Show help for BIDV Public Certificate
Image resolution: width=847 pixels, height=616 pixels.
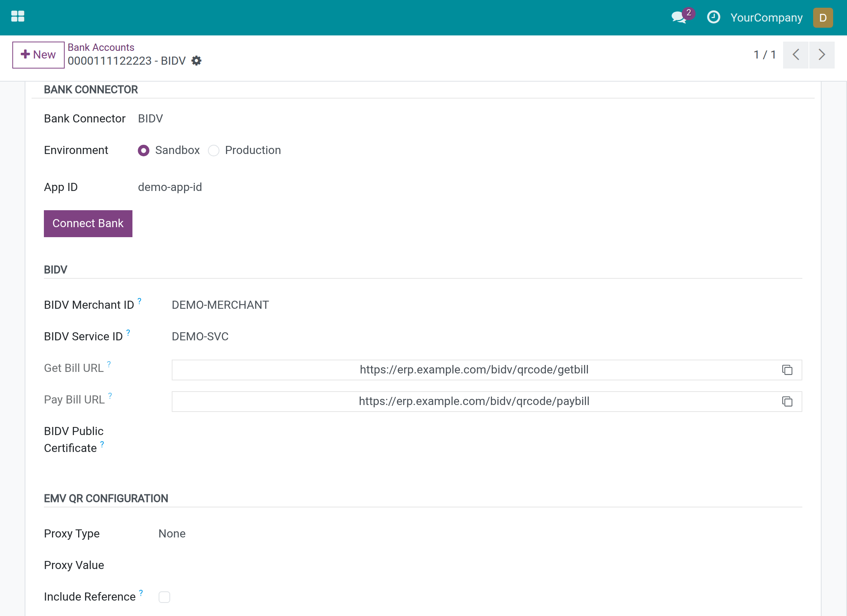(x=102, y=444)
